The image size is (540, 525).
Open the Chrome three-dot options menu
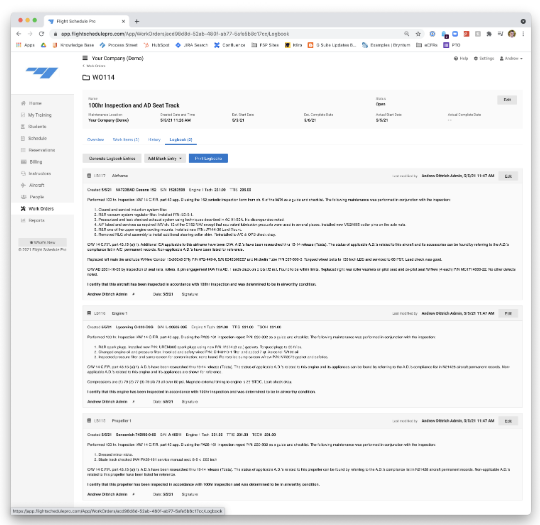coord(523,34)
